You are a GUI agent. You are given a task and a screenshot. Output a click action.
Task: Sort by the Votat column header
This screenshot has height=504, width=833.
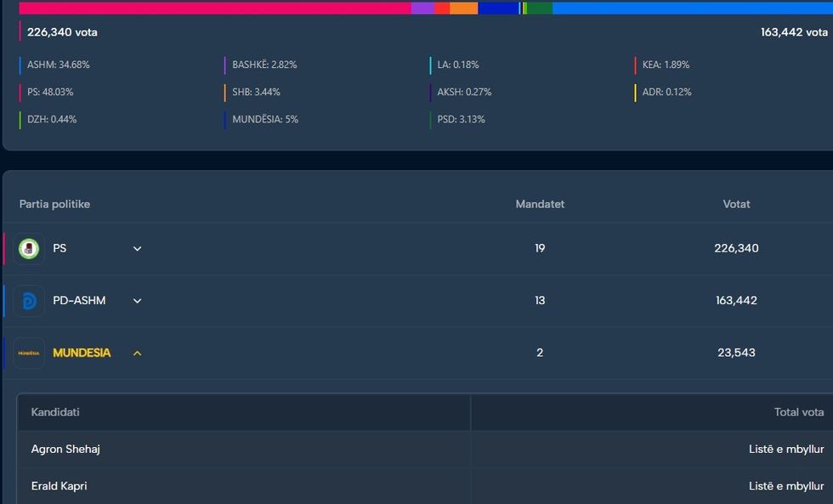click(x=736, y=204)
